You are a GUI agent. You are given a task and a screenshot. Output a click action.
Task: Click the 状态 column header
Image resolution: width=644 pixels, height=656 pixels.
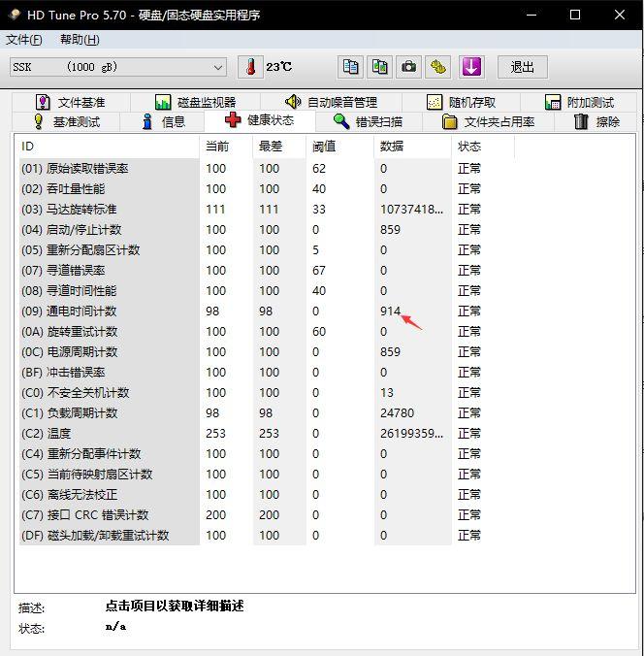click(x=483, y=147)
